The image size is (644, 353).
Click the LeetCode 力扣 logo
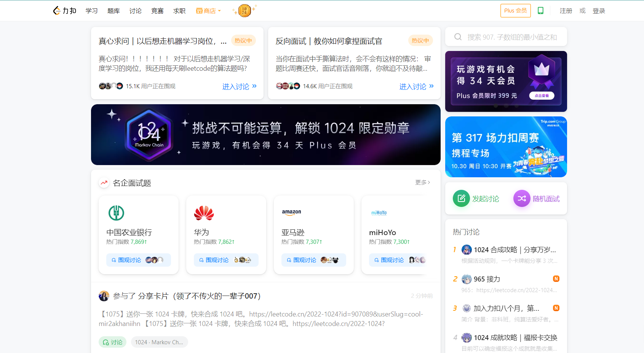[x=65, y=11]
